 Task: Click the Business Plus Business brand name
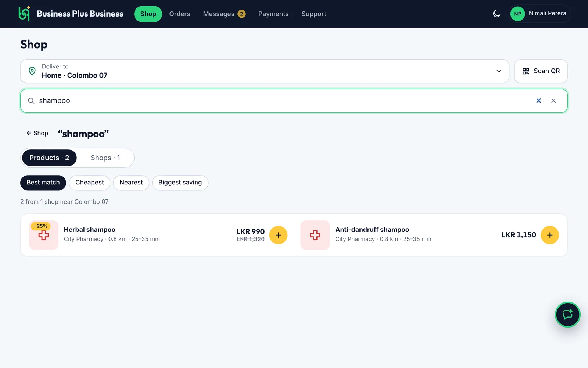tap(80, 14)
